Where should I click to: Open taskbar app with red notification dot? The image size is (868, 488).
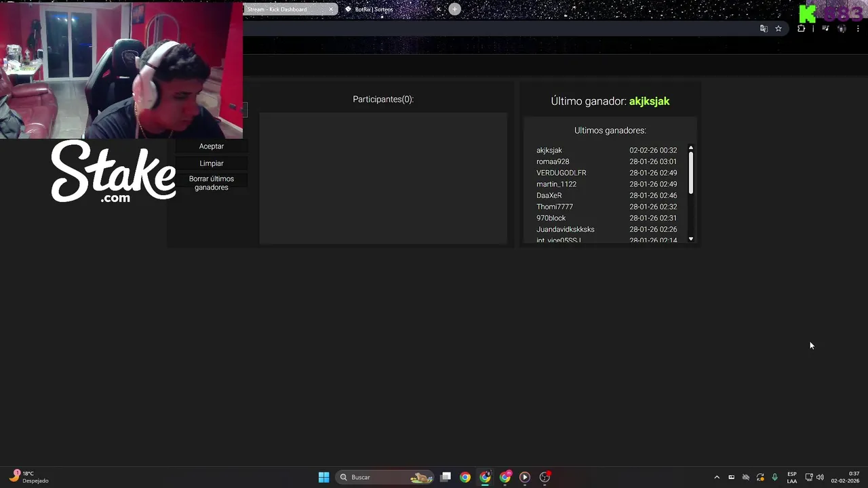(x=545, y=477)
